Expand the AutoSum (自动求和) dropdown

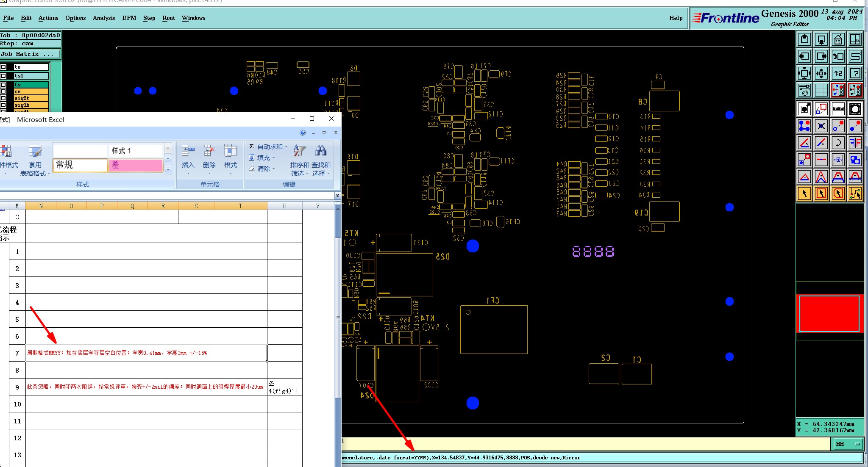[x=286, y=146]
